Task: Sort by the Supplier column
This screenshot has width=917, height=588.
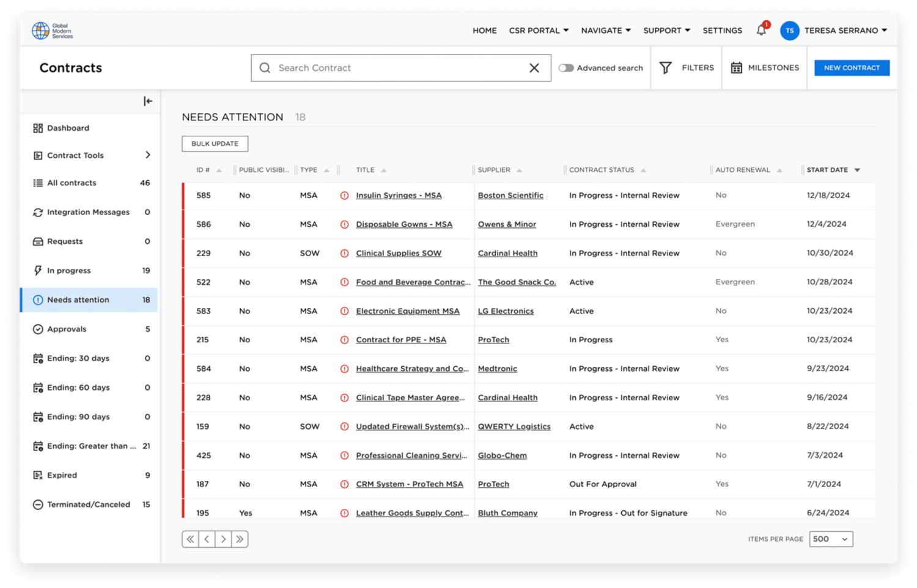Action: click(x=500, y=170)
